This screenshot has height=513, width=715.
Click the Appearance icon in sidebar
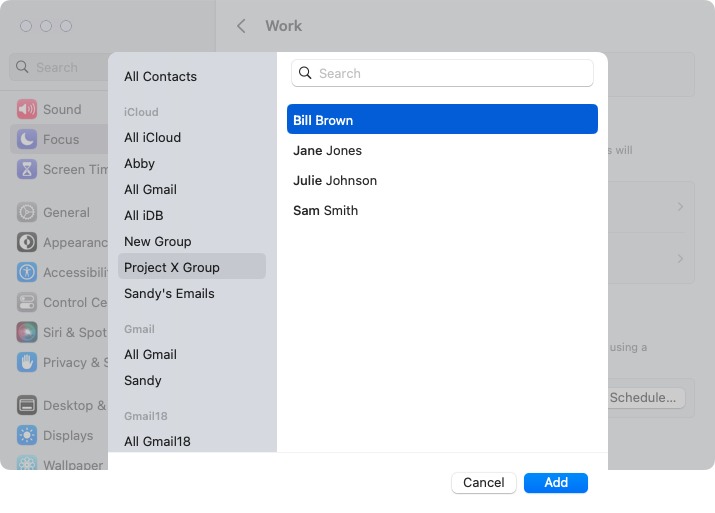pyautogui.click(x=27, y=243)
